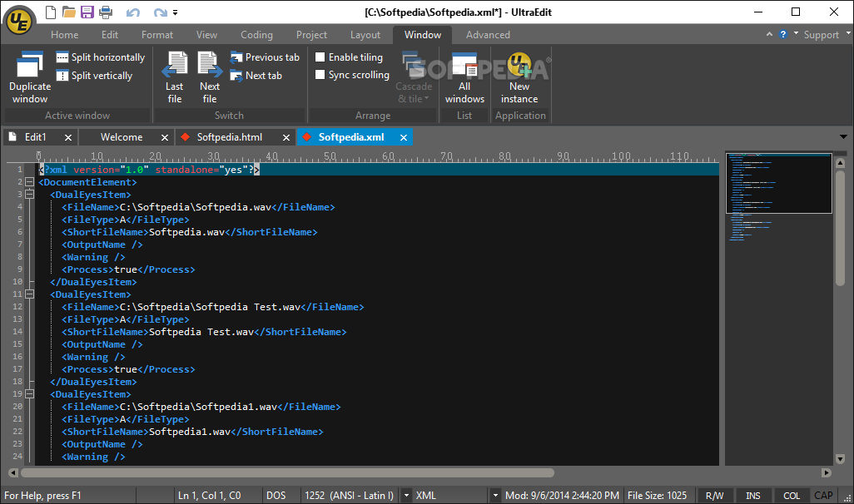Duplicate the active window

coord(30,77)
